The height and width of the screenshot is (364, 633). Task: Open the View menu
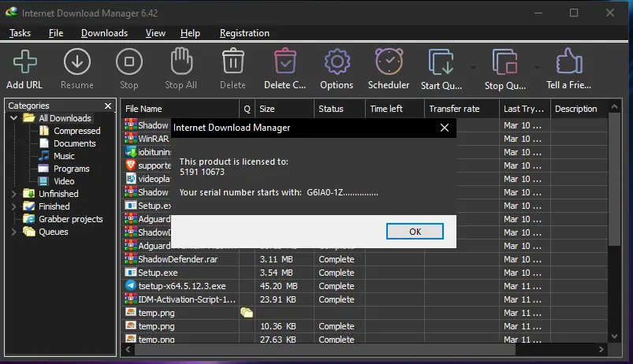155,33
